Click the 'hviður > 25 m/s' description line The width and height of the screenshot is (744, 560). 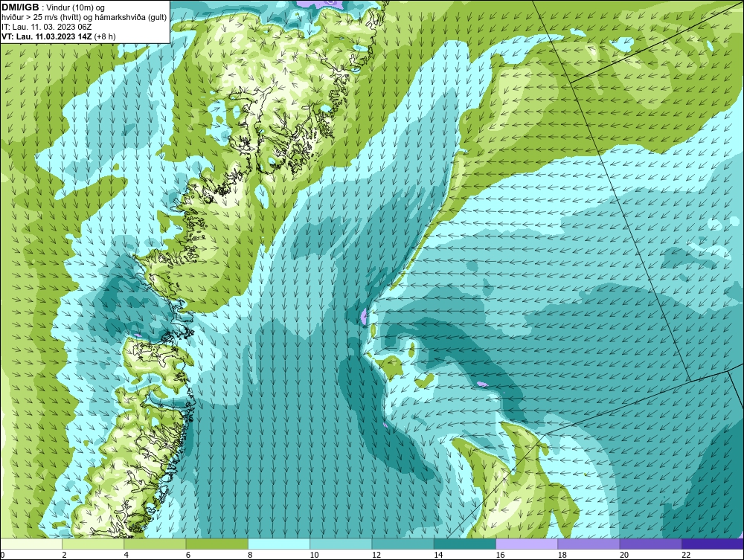click(84, 17)
